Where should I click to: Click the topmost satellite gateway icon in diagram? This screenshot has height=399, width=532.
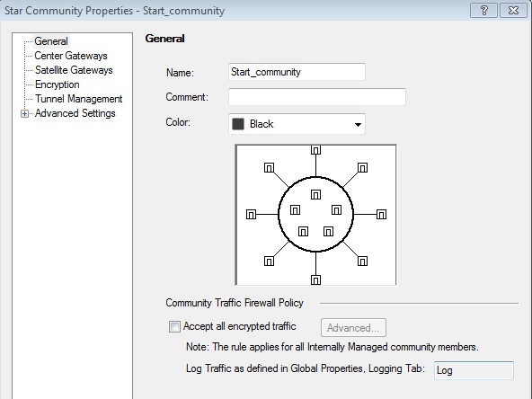point(316,149)
